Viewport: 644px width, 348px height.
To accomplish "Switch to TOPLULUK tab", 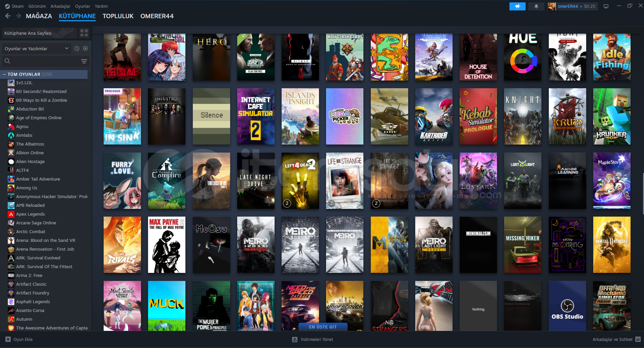I will point(118,16).
